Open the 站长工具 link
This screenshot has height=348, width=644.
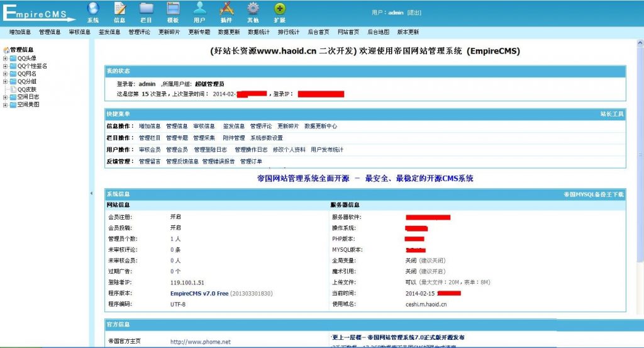coord(612,114)
